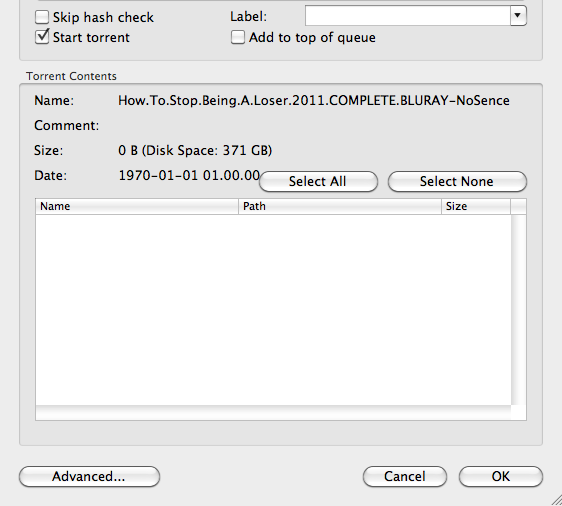Click the empty torrent file list area
The image size is (562, 506).
coord(273,310)
